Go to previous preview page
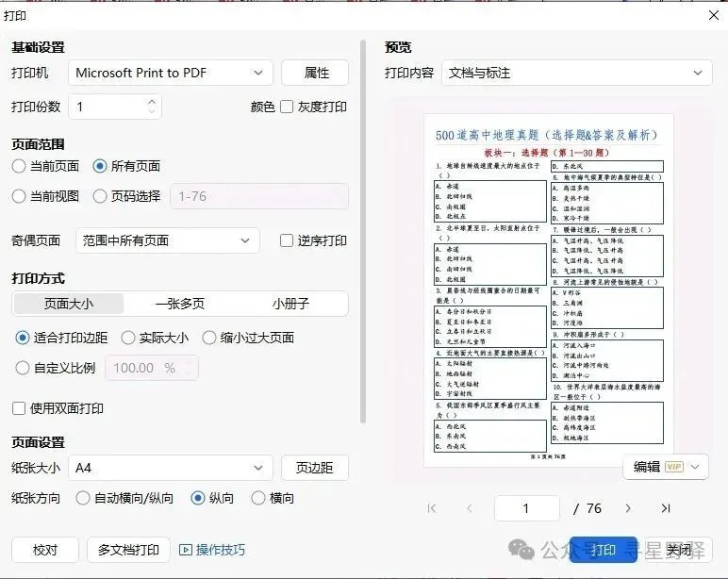 click(x=470, y=508)
